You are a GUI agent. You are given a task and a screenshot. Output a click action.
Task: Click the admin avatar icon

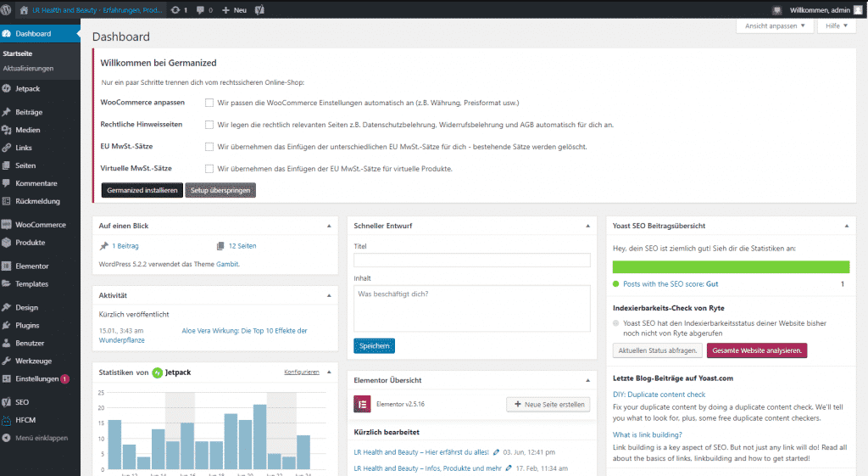[858, 10]
